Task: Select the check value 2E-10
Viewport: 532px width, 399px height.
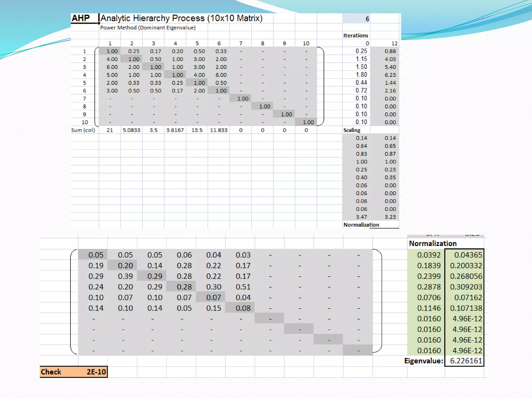Action: 96,372
